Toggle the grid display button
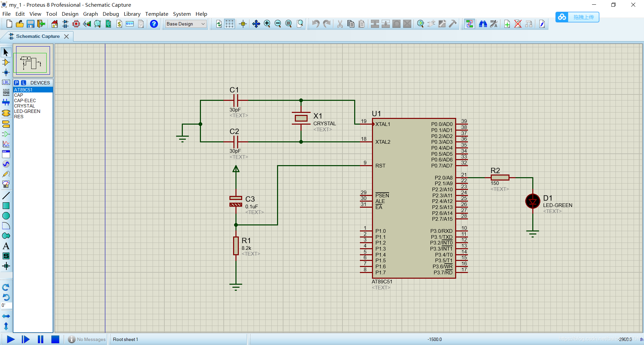The width and height of the screenshot is (644, 345). click(229, 24)
